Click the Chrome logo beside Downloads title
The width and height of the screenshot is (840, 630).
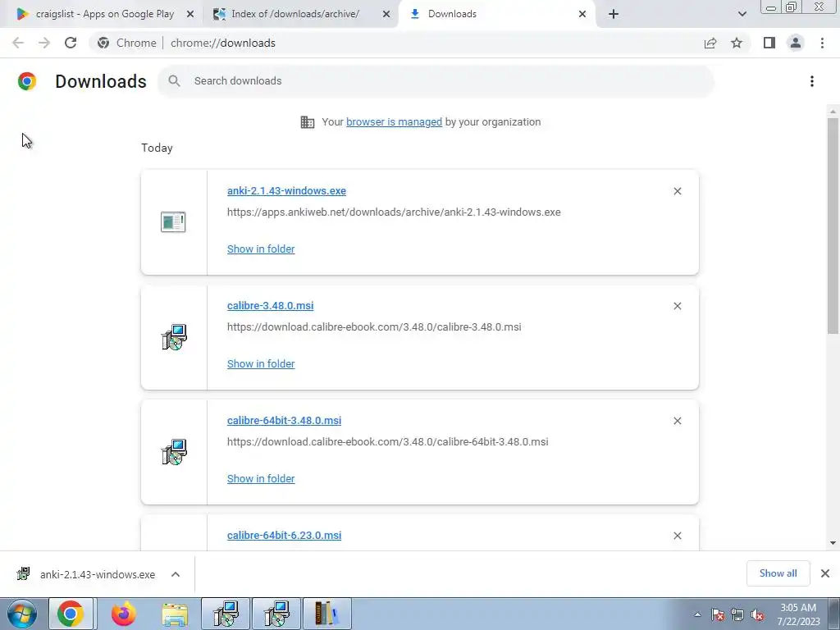27,81
